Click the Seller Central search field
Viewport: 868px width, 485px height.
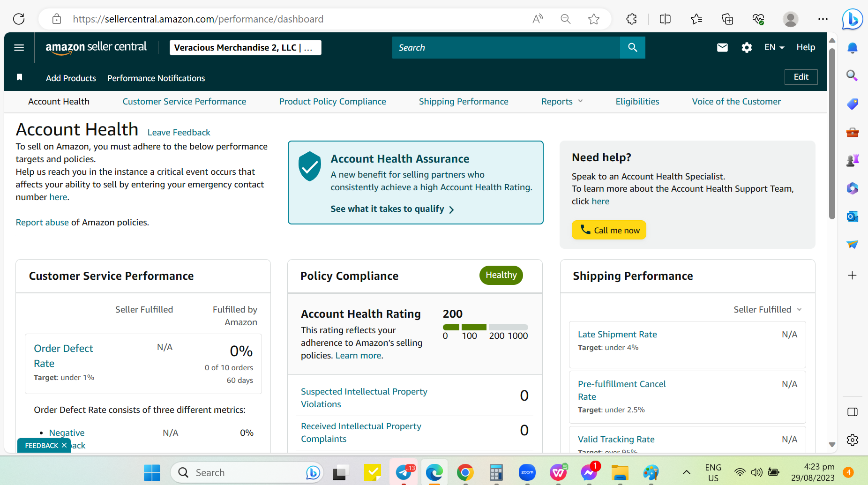[x=506, y=47]
